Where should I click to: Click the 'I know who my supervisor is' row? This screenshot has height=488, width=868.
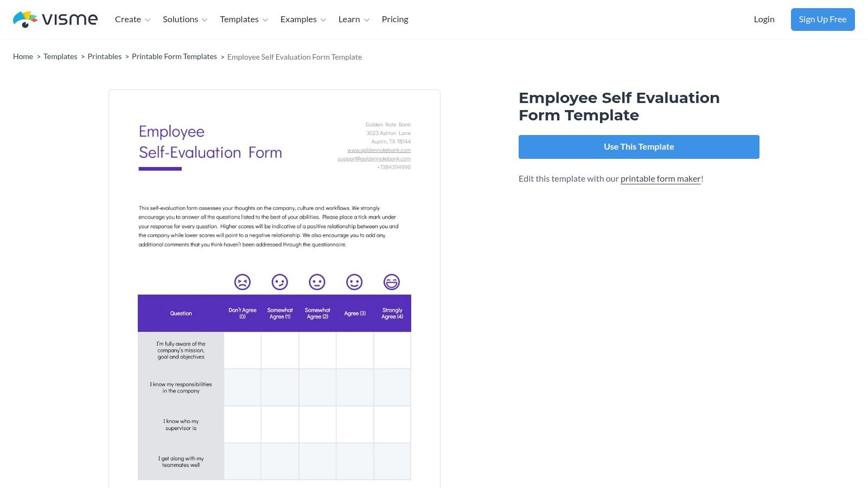(x=181, y=425)
